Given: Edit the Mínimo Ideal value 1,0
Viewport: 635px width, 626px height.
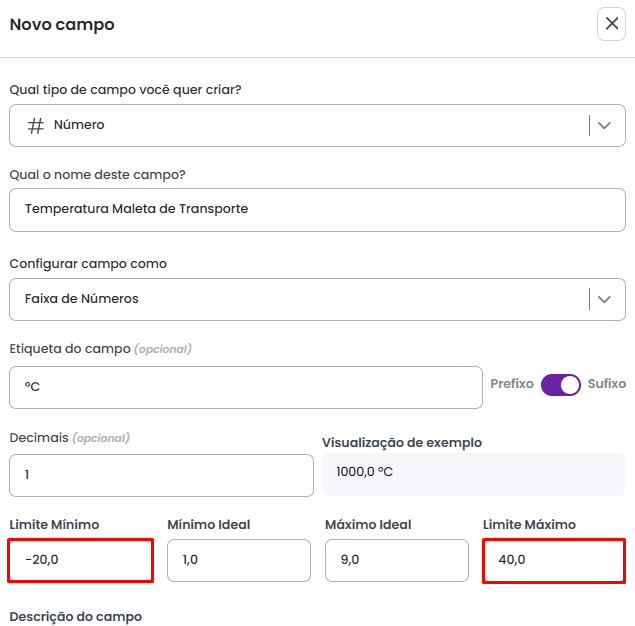Looking at the screenshot, I should click(x=238, y=561).
